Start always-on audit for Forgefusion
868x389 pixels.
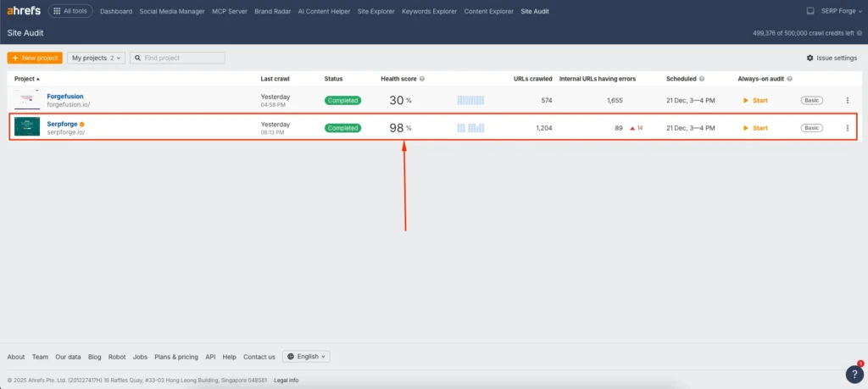pyautogui.click(x=755, y=100)
